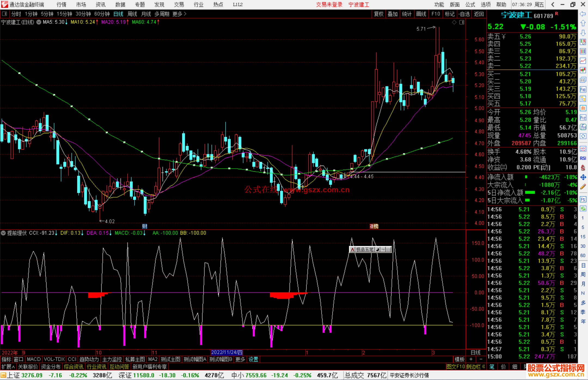This screenshot has height=380, width=588.
Task: Click the F12 sidebar icon
Action: click(x=583, y=118)
